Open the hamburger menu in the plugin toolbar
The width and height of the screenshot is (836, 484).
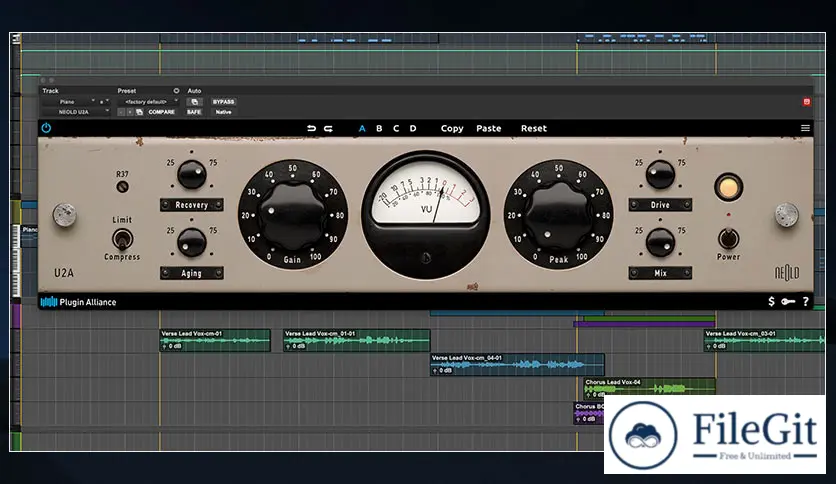click(805, 128)
